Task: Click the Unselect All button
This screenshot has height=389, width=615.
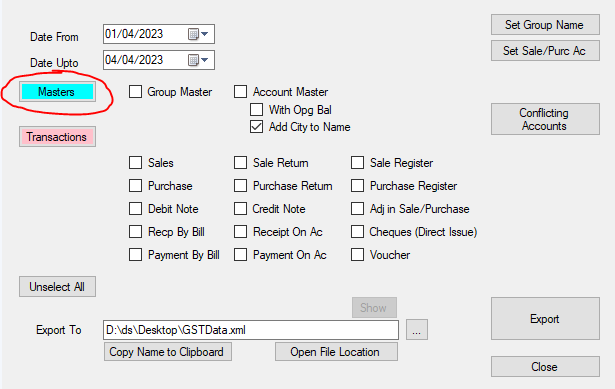Action: (57, 287)
